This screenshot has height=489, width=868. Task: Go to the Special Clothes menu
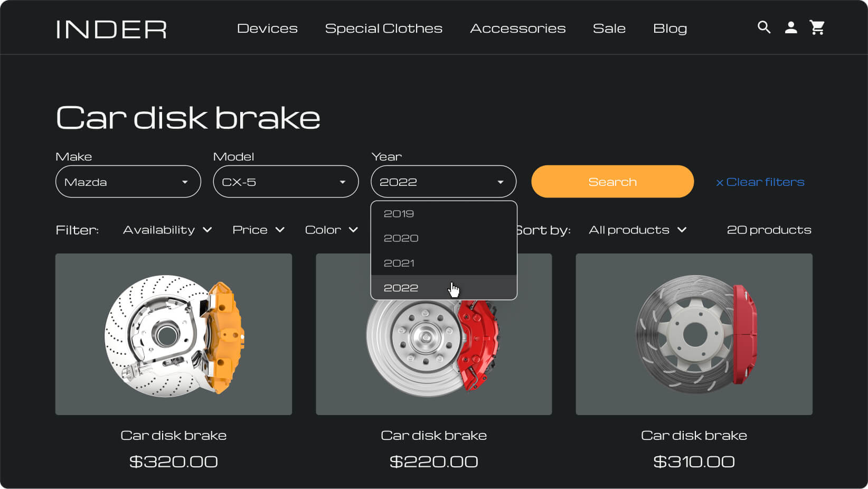pos(383,29)
